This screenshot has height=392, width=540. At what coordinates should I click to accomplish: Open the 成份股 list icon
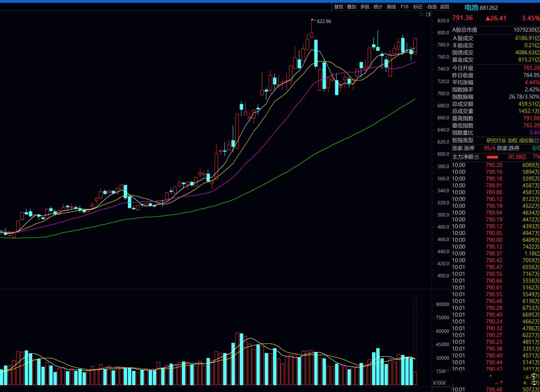[x=537, y=141]
